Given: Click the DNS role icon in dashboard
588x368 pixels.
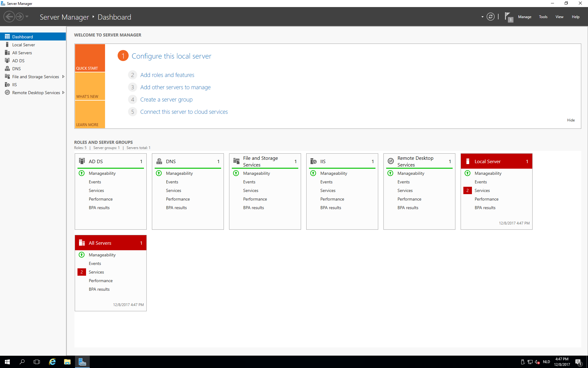Looking at the screenshot, I should 159,161.
